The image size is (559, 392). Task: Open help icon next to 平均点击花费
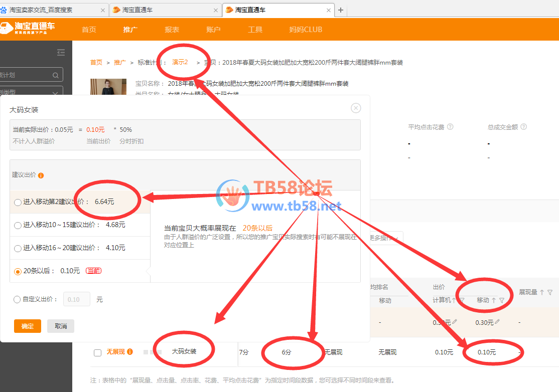[450, 127]
